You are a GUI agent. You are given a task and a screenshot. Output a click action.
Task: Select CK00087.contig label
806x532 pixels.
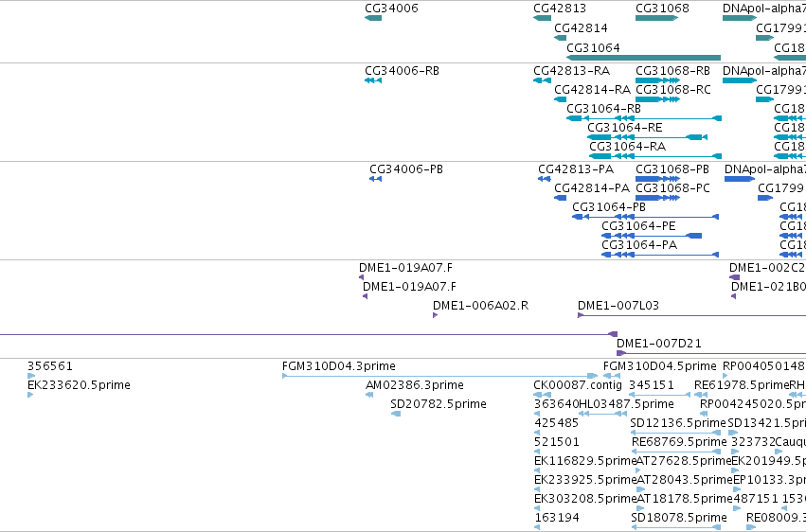tap(578, 385)
